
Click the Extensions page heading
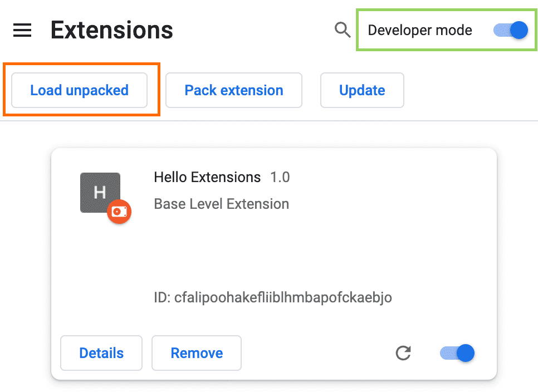pos(111,30)
